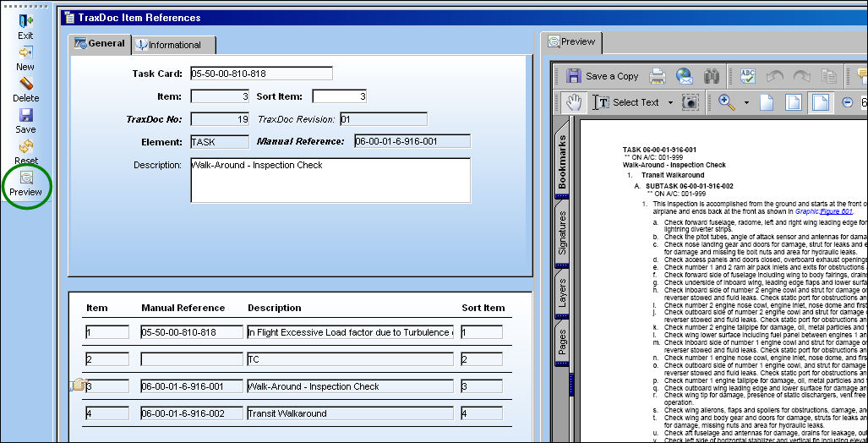Select the Preview tab
Image resolution: width=868 pixels, height=443 pixels.
[x=572, y=41]
